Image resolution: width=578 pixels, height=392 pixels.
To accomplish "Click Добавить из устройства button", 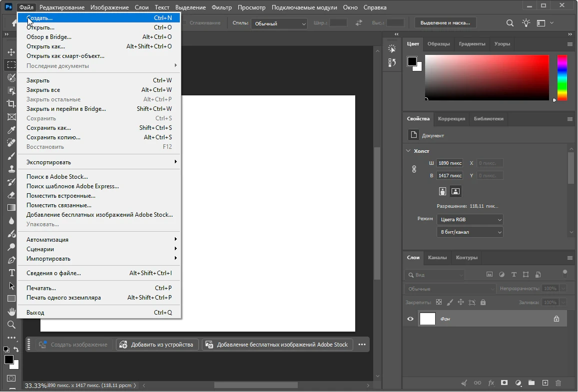I will tap(157, 345).
